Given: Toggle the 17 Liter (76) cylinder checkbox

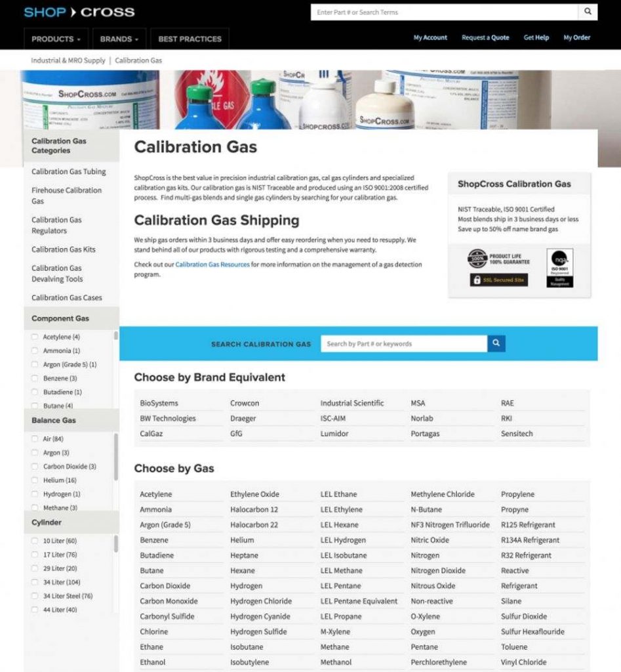Looking at the screenshot, I should (x=35, y=555).
